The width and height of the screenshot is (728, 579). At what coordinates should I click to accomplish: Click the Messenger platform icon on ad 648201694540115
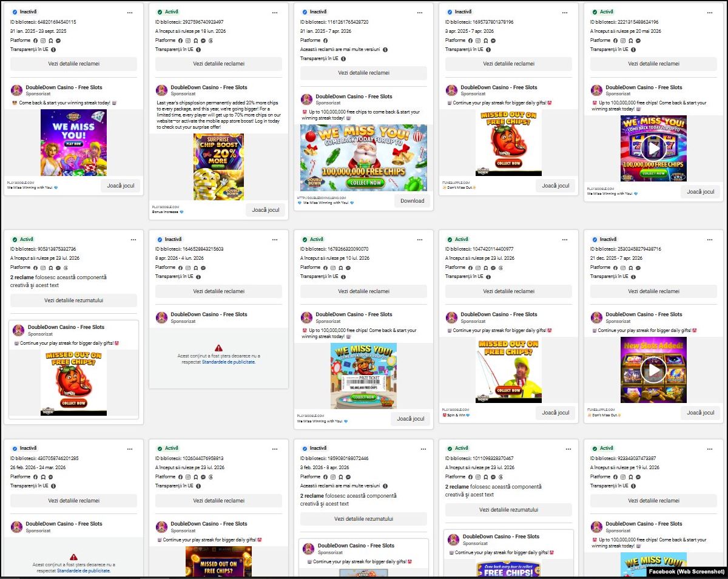tap(58, 41)
